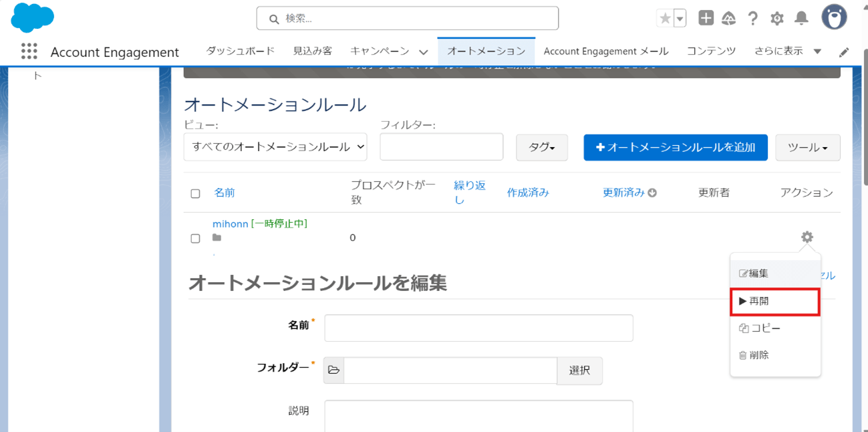Open the Trailhead guidance icon
The height and width of the screenshot is (432, 868).
point(729,19)
